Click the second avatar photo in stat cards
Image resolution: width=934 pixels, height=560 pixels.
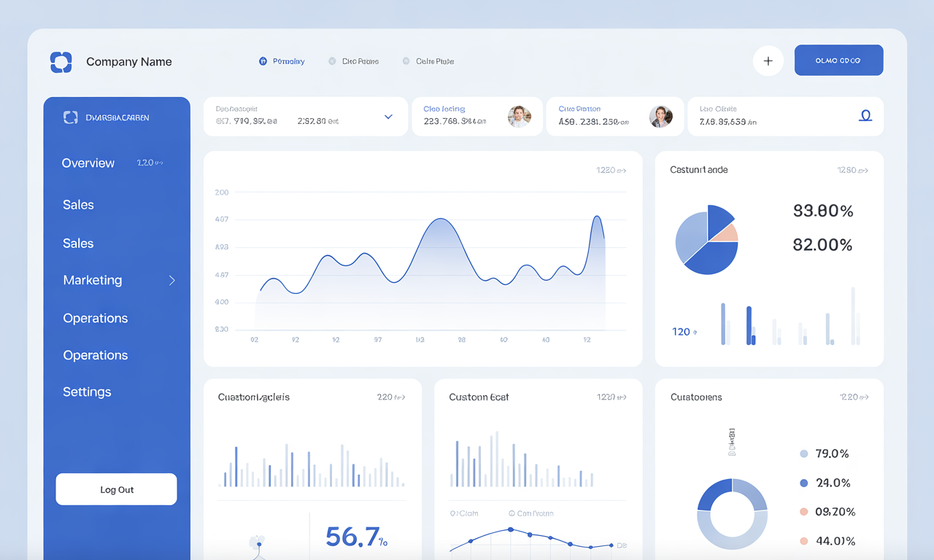tap(660, 117)
